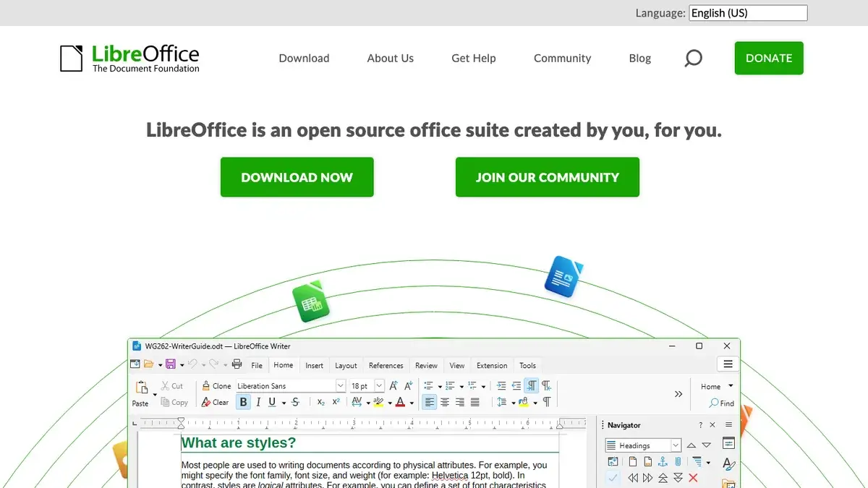Open the Language dropdown at the top of the page
868x488 pixels.
click(748, 13)
